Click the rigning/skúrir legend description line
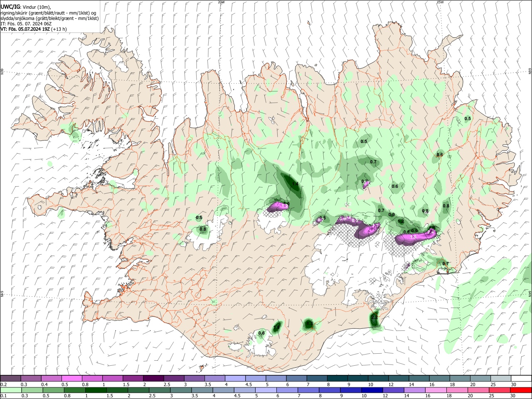The height and width of the screenshot is (399, 532). click(x=48, y=13)
